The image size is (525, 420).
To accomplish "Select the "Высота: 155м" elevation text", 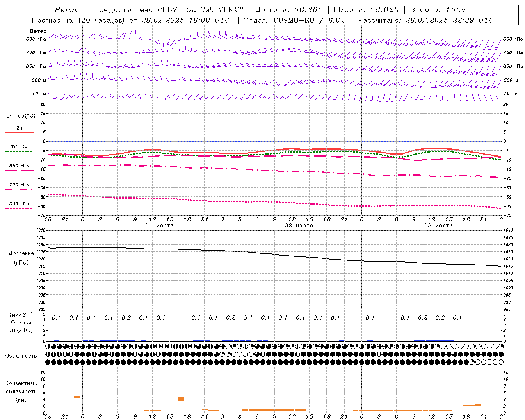I will point(438,10).
